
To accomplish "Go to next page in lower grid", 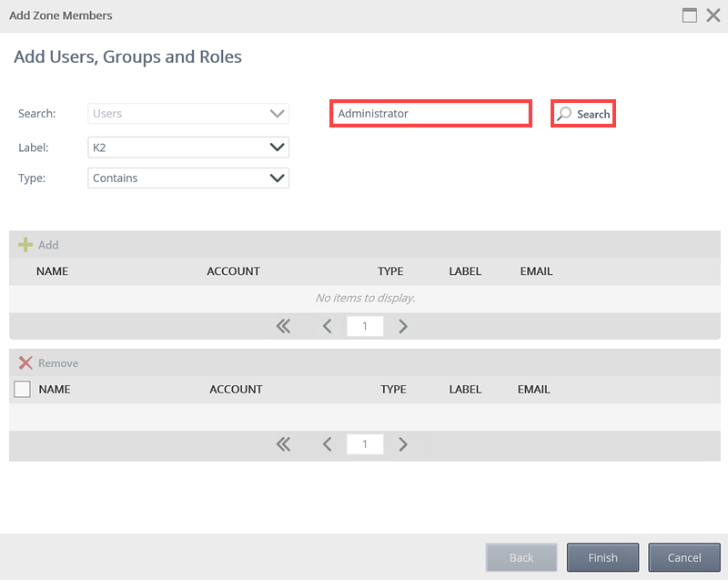I will pyautogui.click(x=403, y=444).
